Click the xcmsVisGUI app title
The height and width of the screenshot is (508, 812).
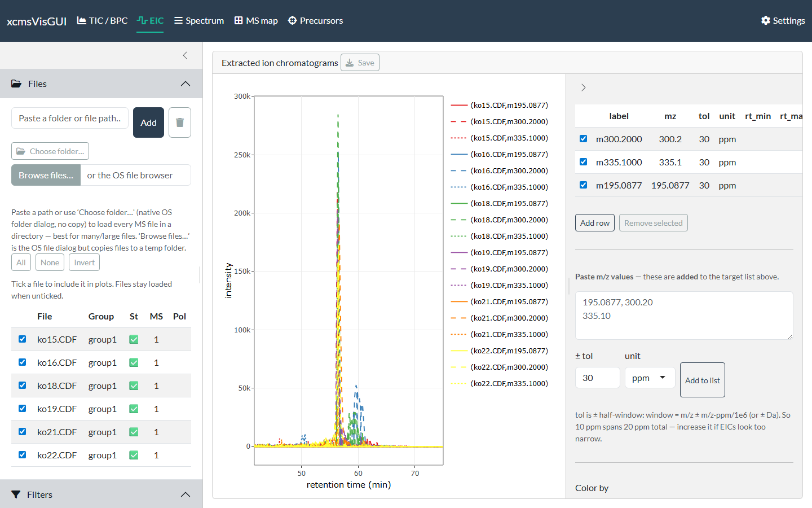click(37, 21)
